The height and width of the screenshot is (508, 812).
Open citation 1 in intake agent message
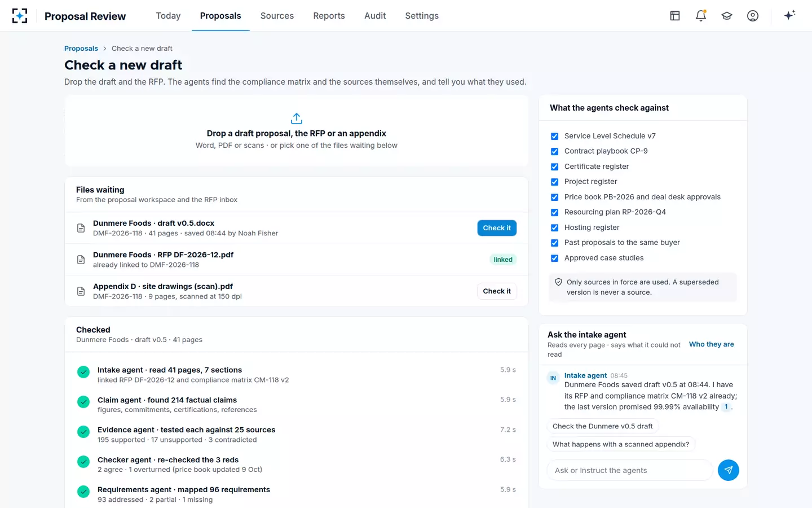[726, 407]
